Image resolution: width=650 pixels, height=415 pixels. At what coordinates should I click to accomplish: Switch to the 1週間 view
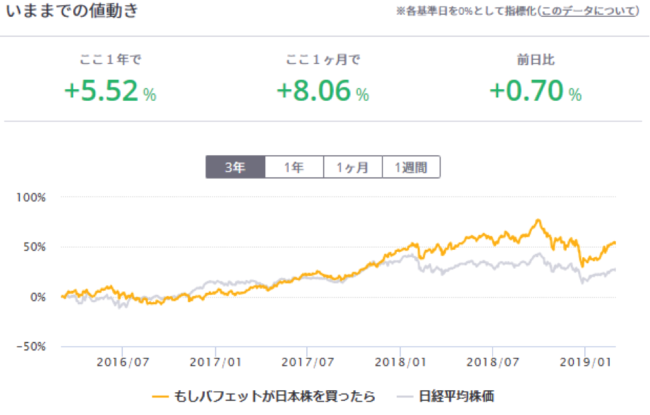[411, 167]
